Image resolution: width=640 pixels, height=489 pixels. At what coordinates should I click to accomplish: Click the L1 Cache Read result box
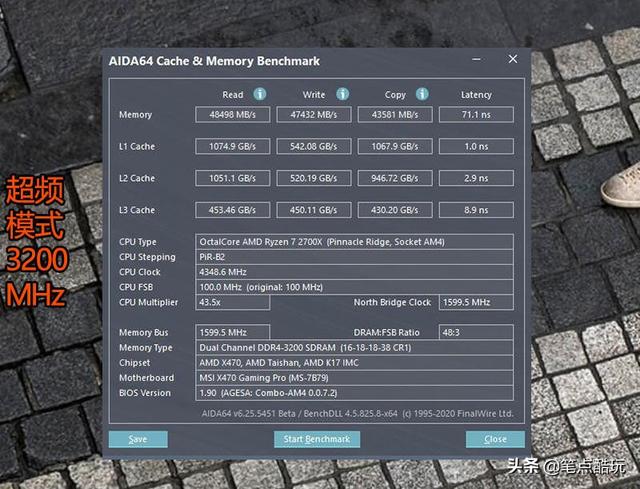(232, 147)
